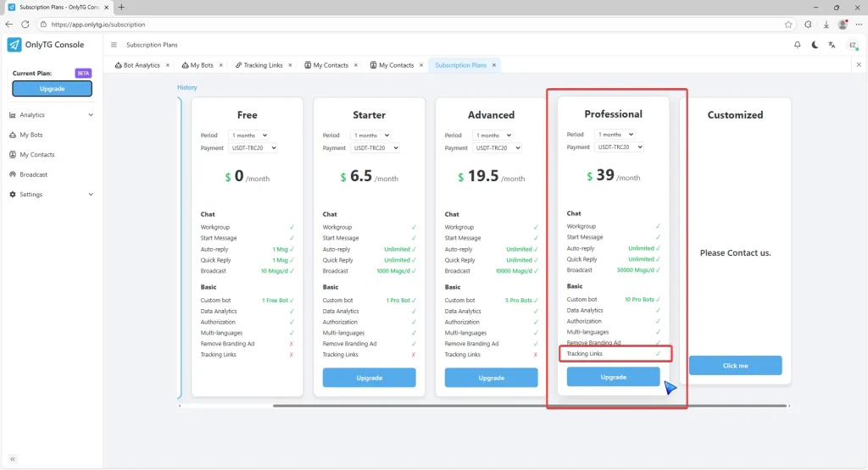This screenshot has width=868, height=470.
Task: Open browser downloads icon
Action: 826,25
